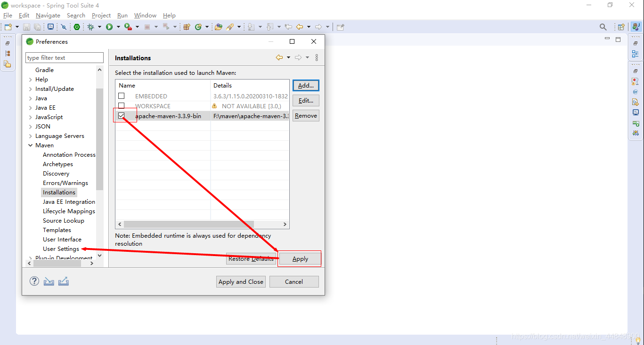Click Apply and Close button
The height and width of the screenshot is (345, 644).
[x=241, y=282]
